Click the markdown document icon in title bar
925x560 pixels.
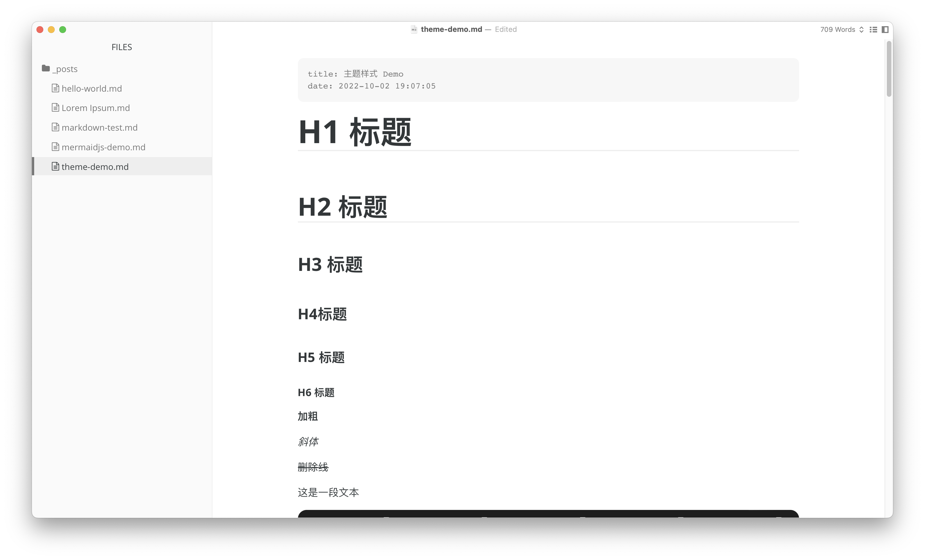(414, 29)
